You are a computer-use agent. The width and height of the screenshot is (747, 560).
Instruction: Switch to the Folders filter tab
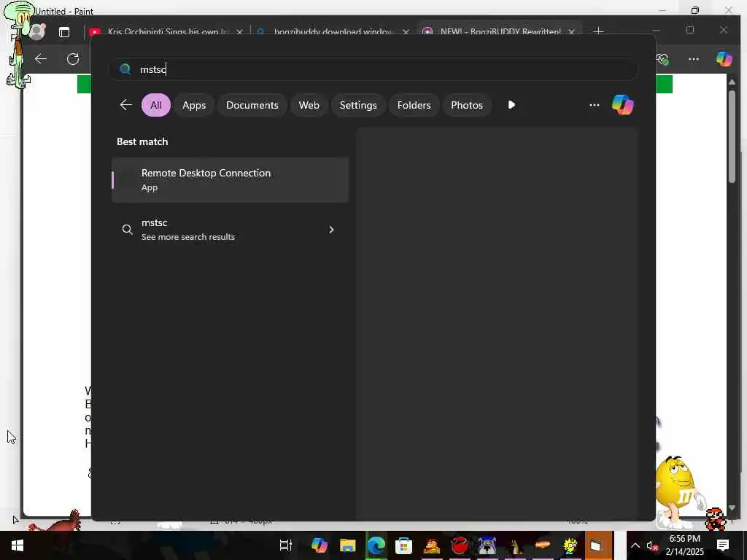coord(414,105)
